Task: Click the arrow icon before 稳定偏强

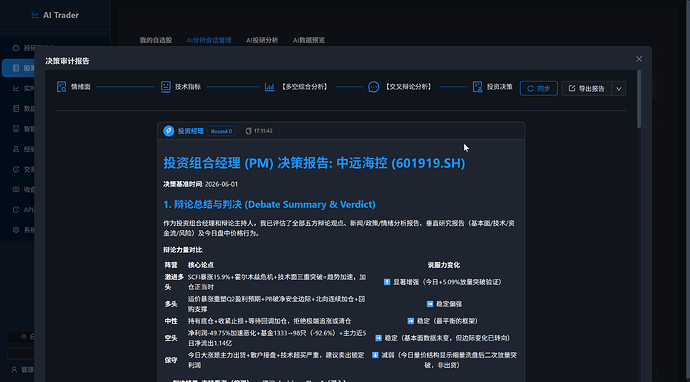Action: click(430, 304)
